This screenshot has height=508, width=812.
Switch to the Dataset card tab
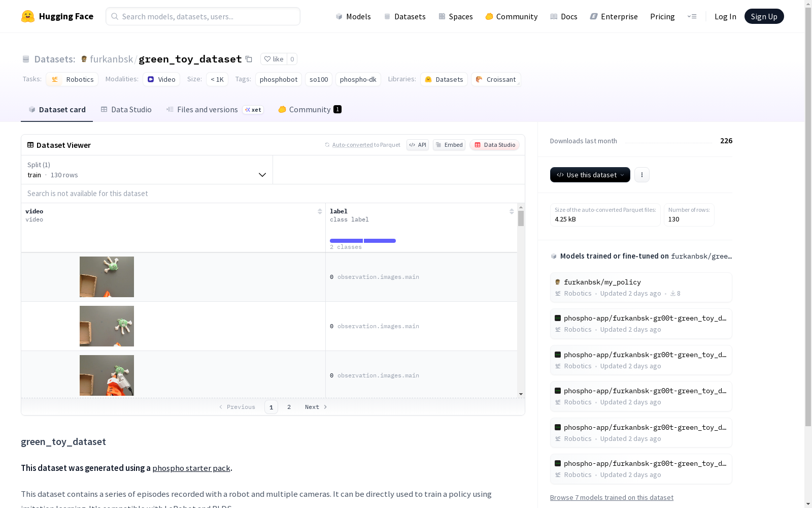pyautogui.click(x=57, y=110)
